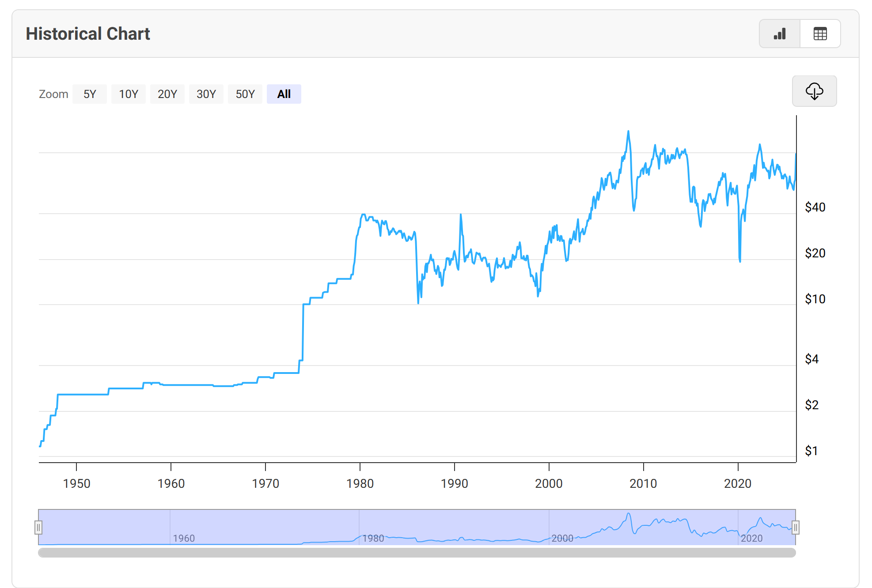Click the gray horizontal scrollbar
The image size is (872, 588).
click(x=417, y=553)
